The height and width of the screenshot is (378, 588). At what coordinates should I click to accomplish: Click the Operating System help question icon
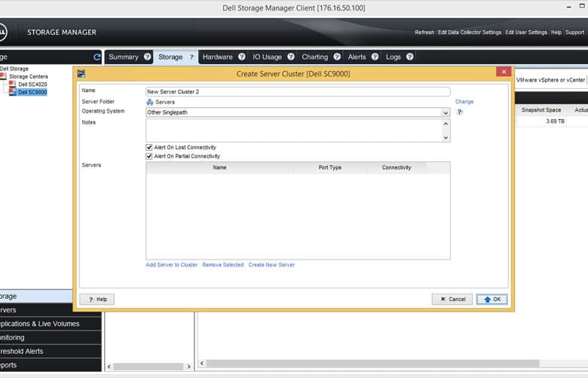459,112
